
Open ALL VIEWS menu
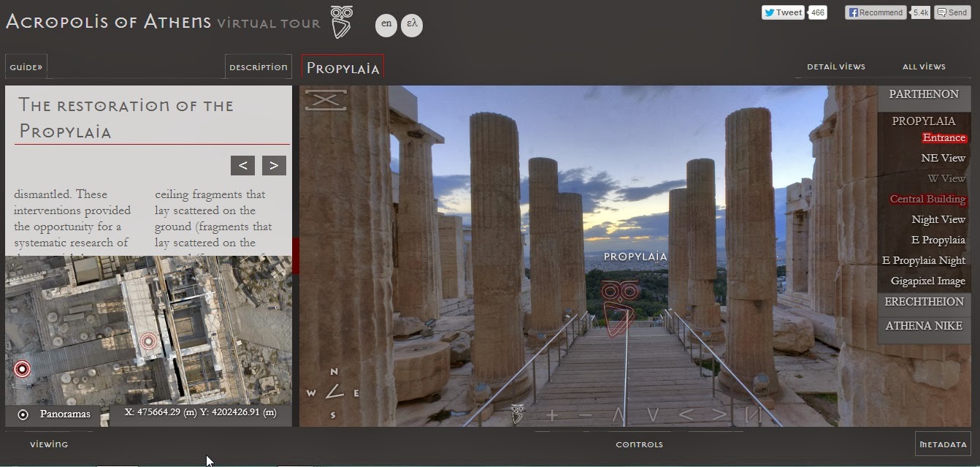click(x=924, y=66)
